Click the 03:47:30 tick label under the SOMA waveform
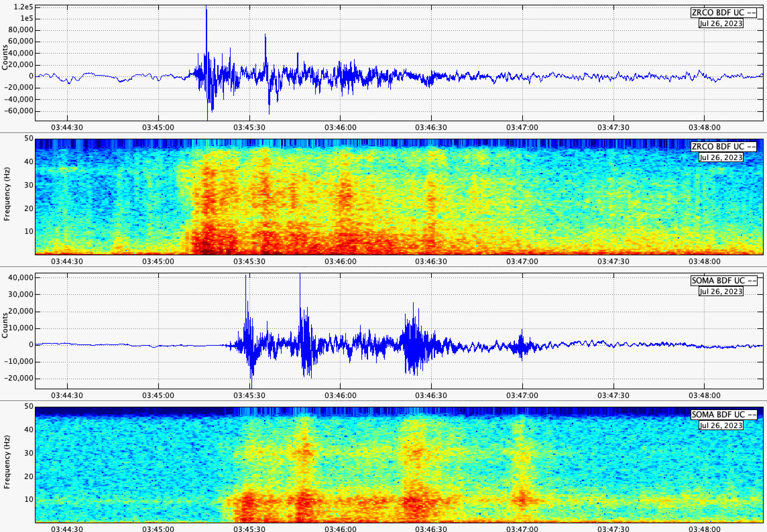The image size is (767, 532). pyautogui.click(x=613, y=395)
